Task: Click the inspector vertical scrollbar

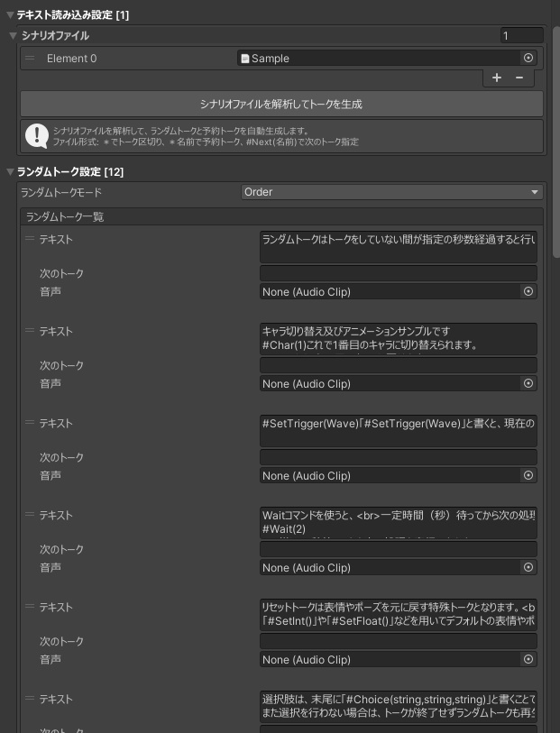Action: (x=555, y=142)
